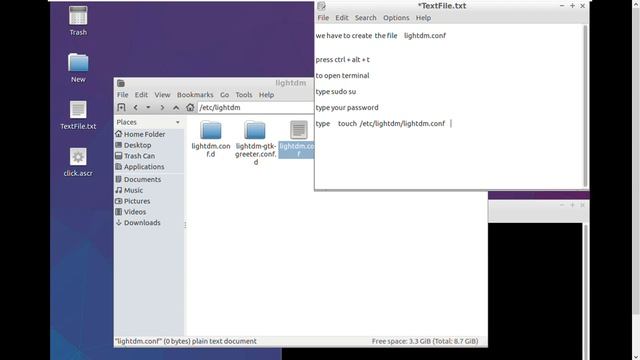
Task: Open the Go menu in file manager
Action: (x=224, y=95)
